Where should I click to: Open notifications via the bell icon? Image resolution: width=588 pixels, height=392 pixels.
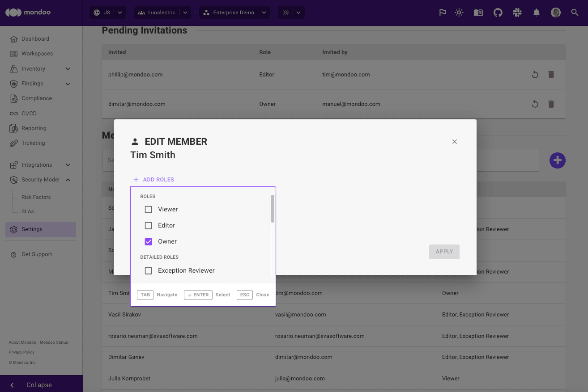(536, 13)
